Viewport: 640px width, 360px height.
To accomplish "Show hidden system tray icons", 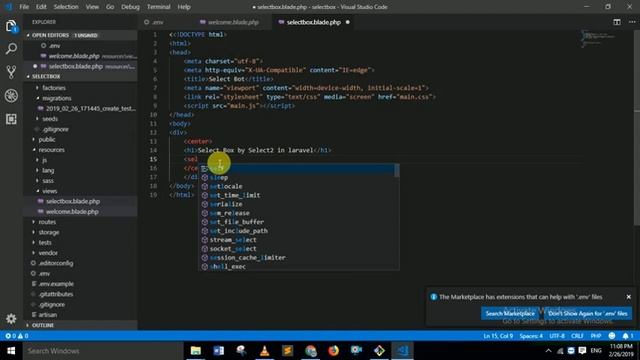I will click(x=548, y=351).
